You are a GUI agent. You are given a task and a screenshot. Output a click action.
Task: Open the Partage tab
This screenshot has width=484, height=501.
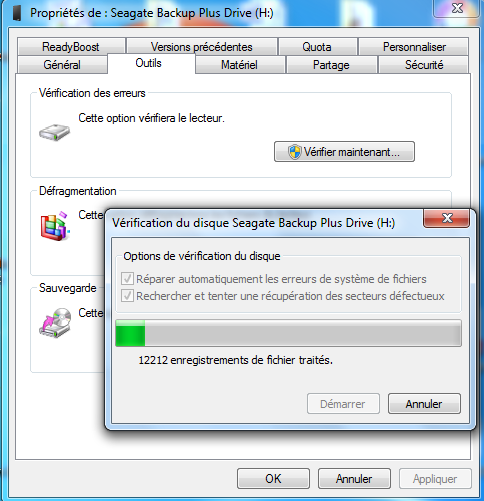click(x=331, y=65)
